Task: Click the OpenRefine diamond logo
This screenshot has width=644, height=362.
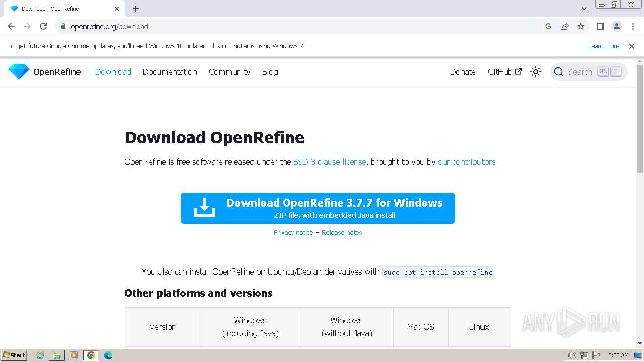Action: [x=19, y=72]
